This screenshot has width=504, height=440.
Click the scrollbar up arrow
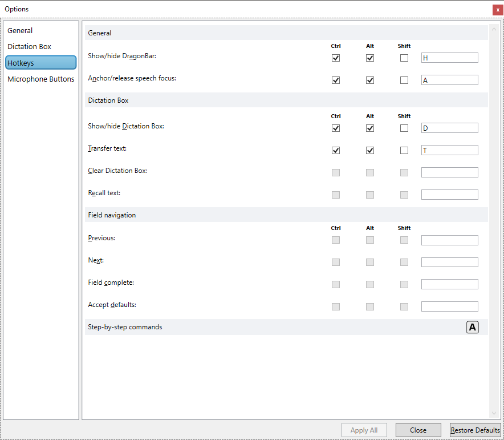494,29
